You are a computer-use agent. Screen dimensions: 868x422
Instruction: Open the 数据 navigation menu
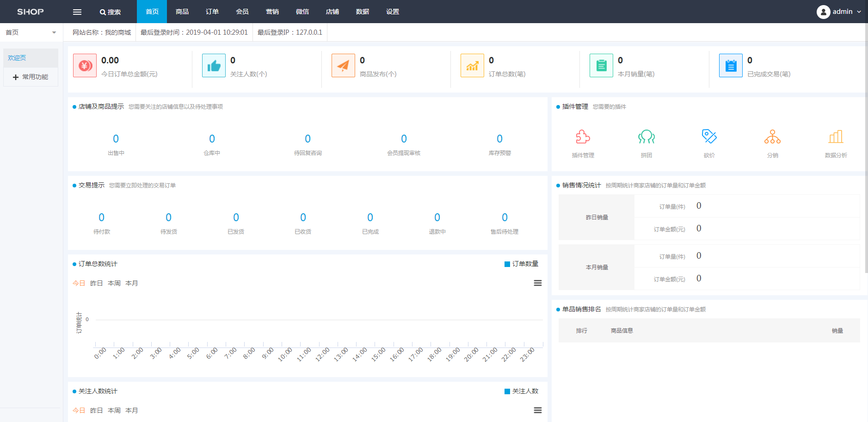363,12
